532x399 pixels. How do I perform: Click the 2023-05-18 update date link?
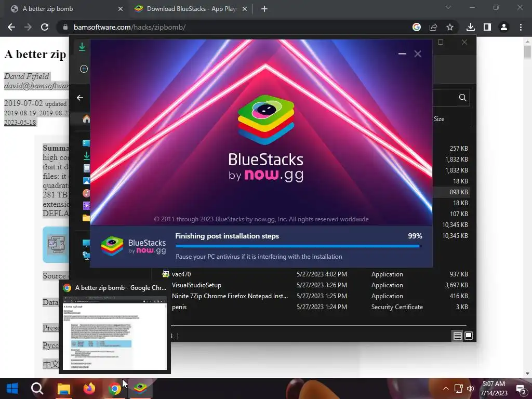point(20,123)
